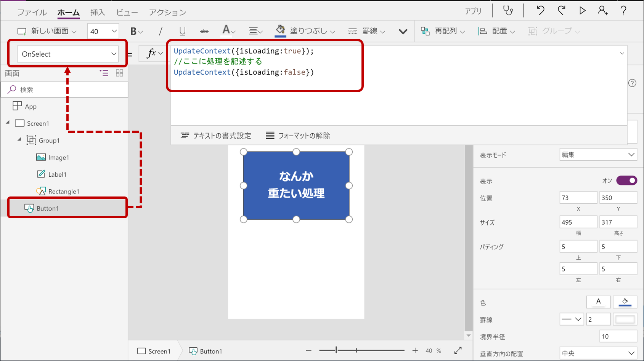Screen dimensions: 644x361
Task: Select the 罫線 border color swatch
Action: [x=625, y=319]
